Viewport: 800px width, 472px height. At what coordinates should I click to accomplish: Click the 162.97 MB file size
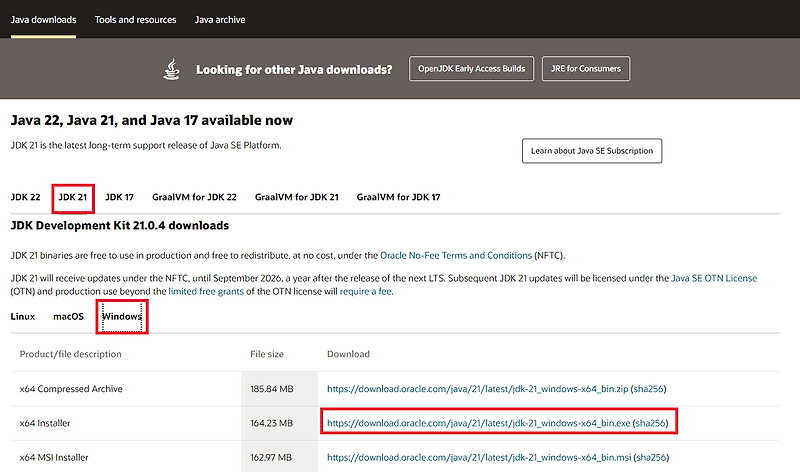click(x=271, y=457)
